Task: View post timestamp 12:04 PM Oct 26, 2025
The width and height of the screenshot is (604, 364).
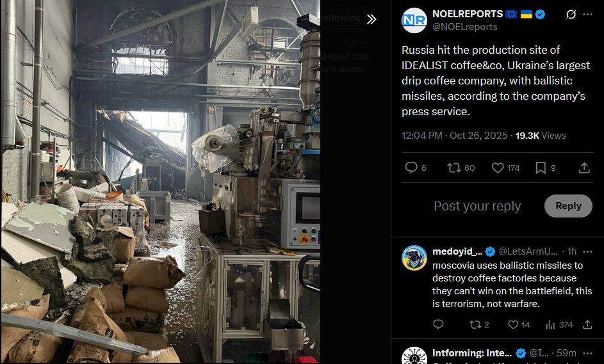Action: click(455, 136)
